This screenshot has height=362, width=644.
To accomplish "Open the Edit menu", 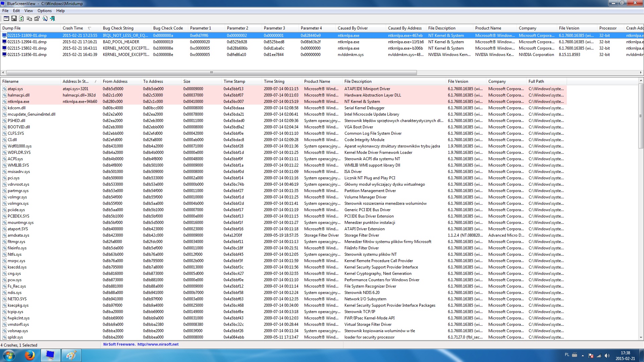I will pyautogui.click(x=16, y=11).
